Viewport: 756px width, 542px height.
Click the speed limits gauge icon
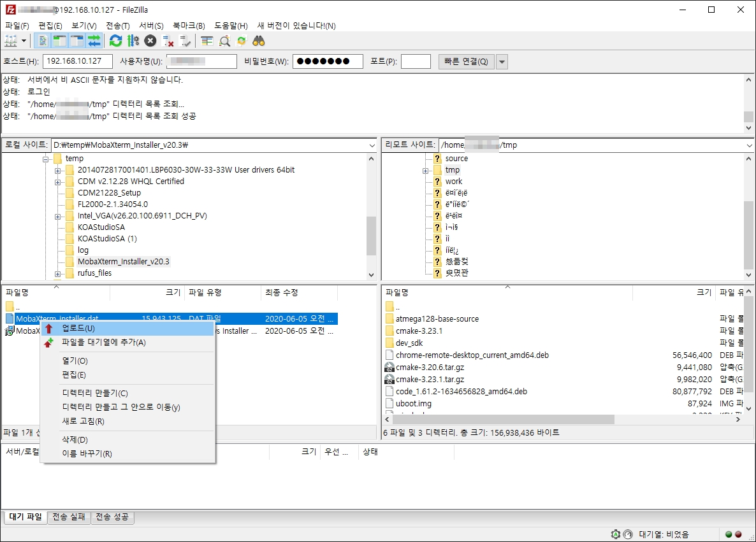628,534
